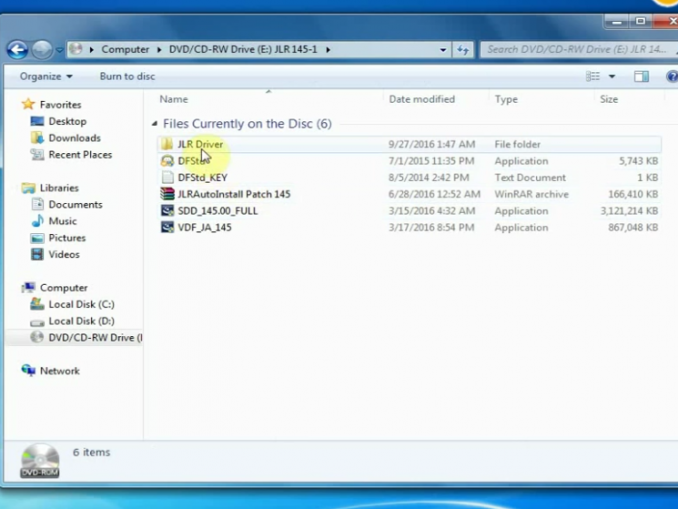Screen dimensions: 678x509
Task: Click the VDF_JA_145 file name
Action: 205,227
